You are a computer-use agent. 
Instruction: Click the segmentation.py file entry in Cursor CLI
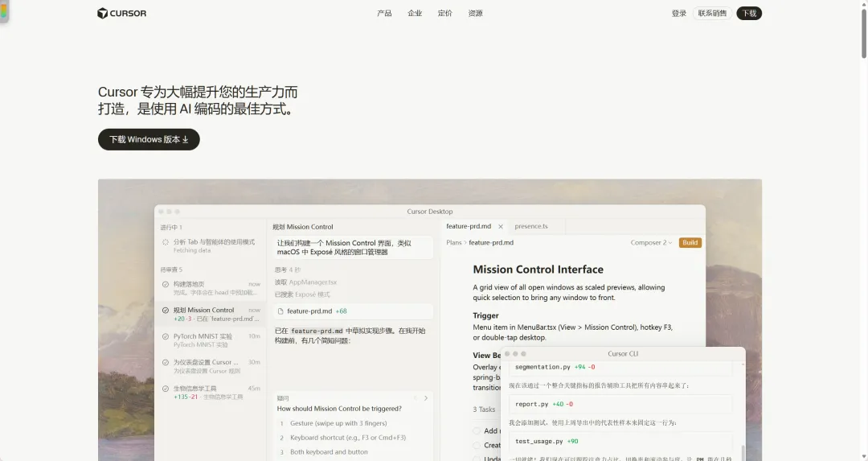tap(620, 367)
